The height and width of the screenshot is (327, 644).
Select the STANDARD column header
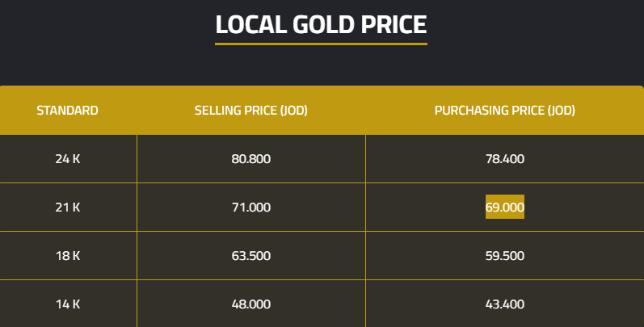tap(68, 111)
